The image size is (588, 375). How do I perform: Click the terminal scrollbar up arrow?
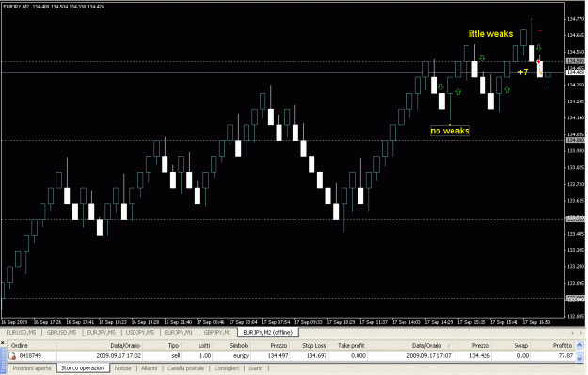580,346
